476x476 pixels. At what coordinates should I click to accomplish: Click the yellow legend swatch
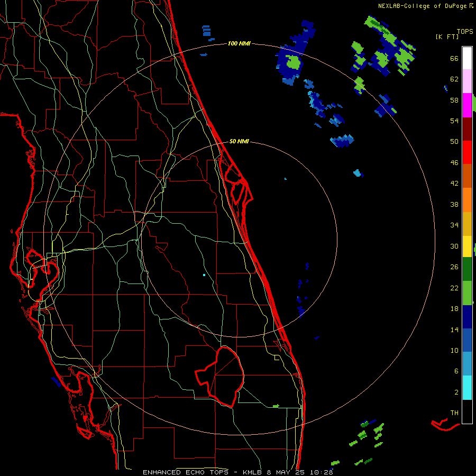pos(467,246)
